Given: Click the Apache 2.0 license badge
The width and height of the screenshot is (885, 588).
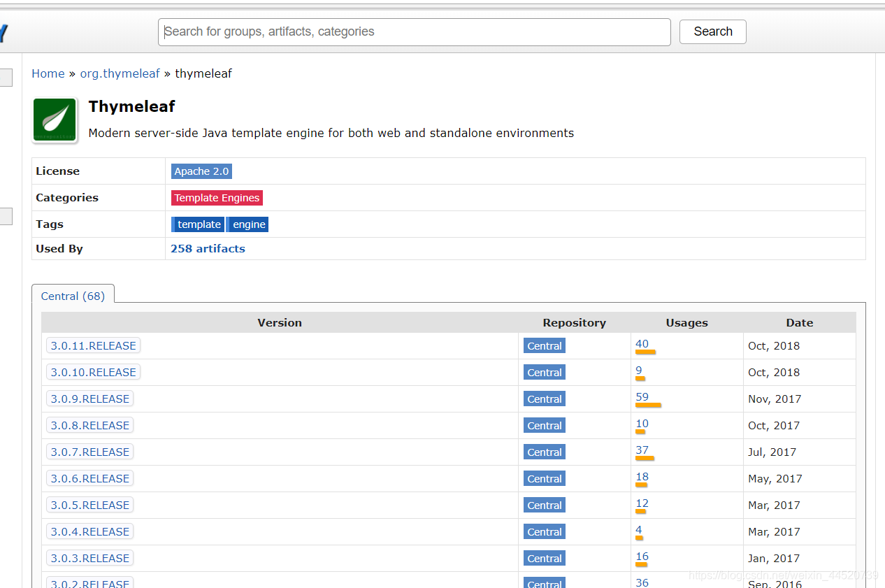Looking at the screenshot, I should coord(201,171).
